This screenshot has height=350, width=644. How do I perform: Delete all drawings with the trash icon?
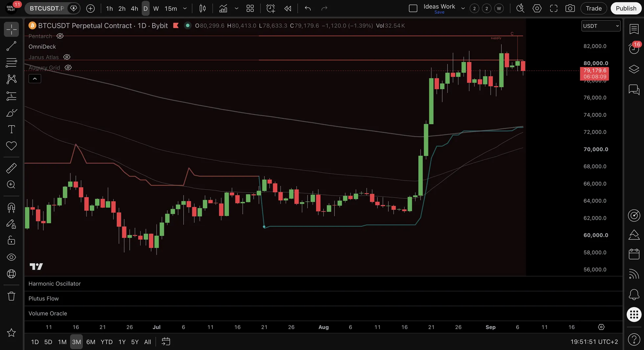pyautogui.click(x=11, y=296)
